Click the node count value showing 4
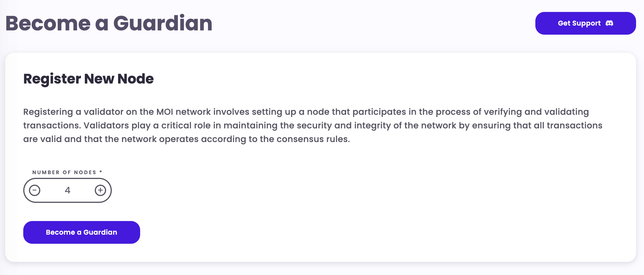The height and width of the screenshot is (275, 644). pos(68,190)
